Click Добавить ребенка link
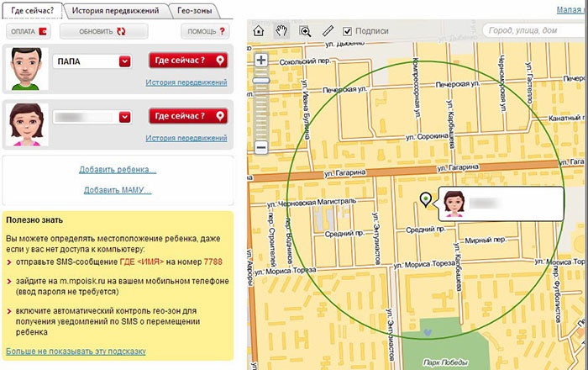This screenshot has height=370, width=588. tap(118, 170)
